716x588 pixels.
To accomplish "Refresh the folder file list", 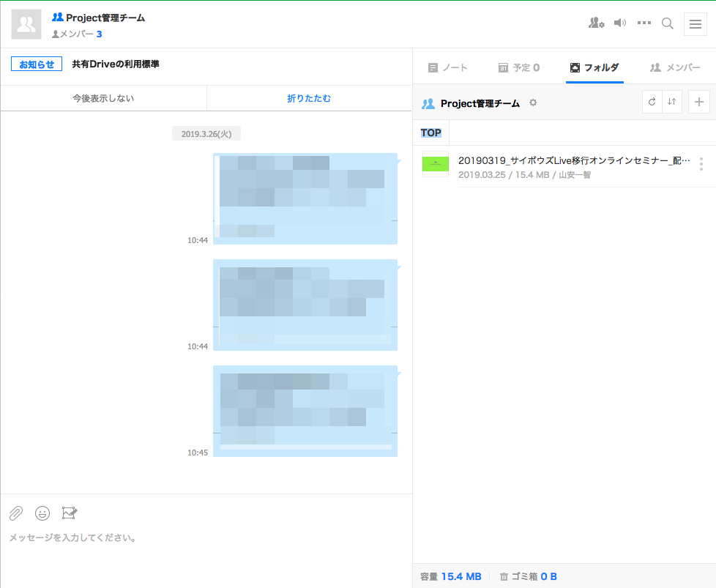I will pyautogui.click(x=652, y=103).
